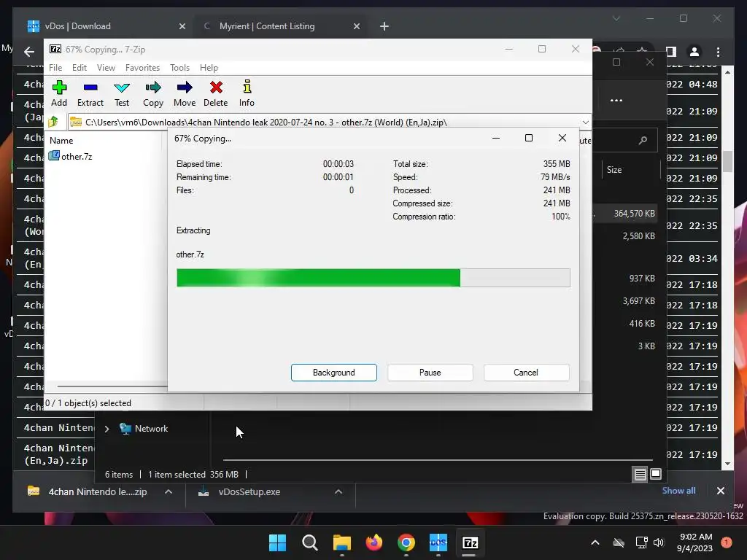Open Google Chrome from the taskbar
This screenshot has height=560, width=747.
[x=406, y=542]
